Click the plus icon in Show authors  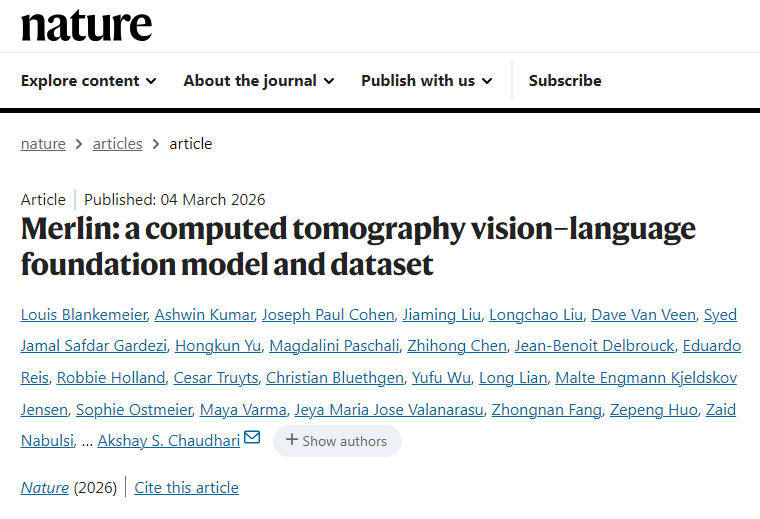(292, 440)
